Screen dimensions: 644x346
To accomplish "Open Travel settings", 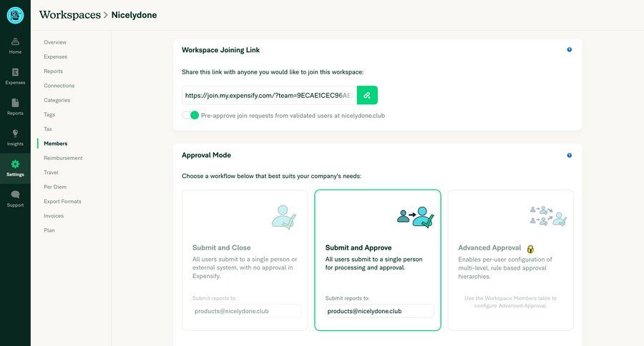I will tap(51, 172).
